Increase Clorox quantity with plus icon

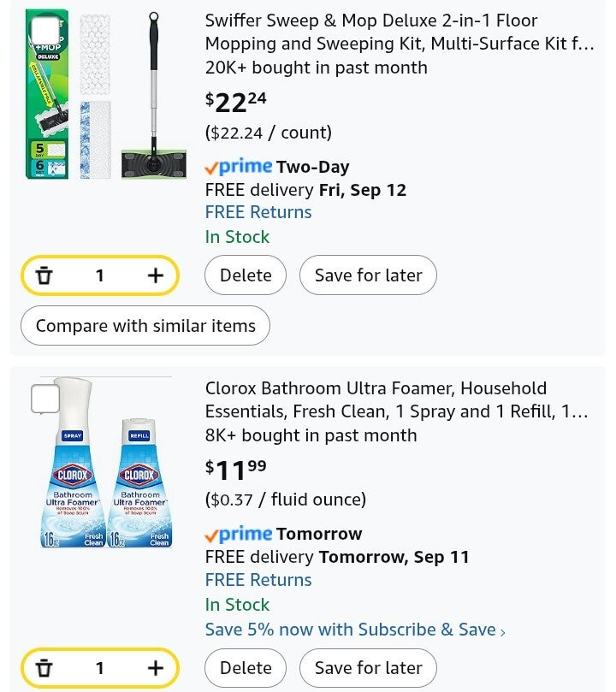[x=155, y=668]
